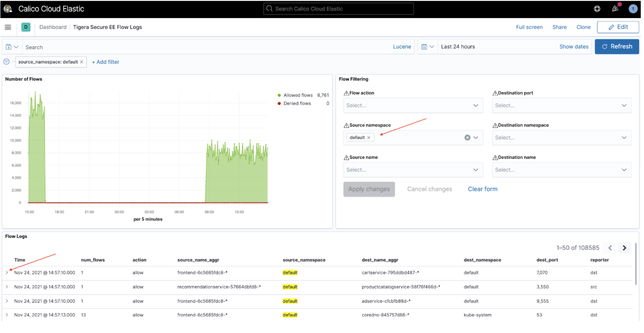The width and height of the screenshot is (644, 333).
Task: Click the Refresh button
Action: point(616,47)
